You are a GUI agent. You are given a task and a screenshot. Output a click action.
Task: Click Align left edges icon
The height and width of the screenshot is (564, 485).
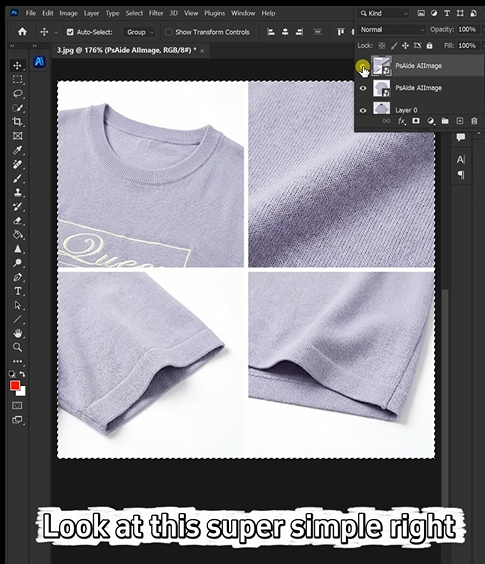271,32
